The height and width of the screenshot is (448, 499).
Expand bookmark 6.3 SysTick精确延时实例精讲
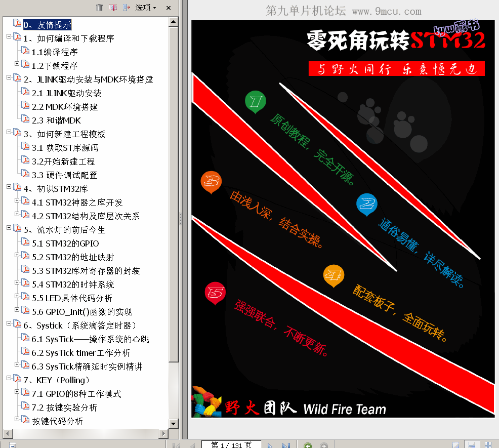17,364
